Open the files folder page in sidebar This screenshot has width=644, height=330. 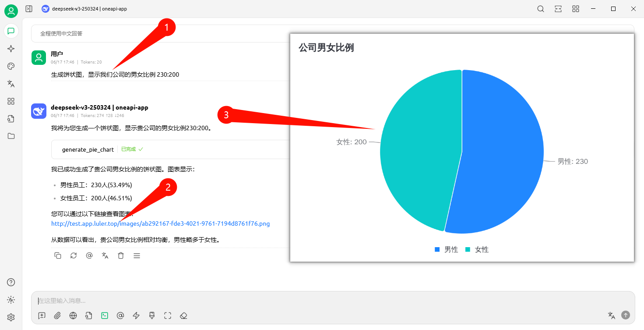click(x=11, y=136)
